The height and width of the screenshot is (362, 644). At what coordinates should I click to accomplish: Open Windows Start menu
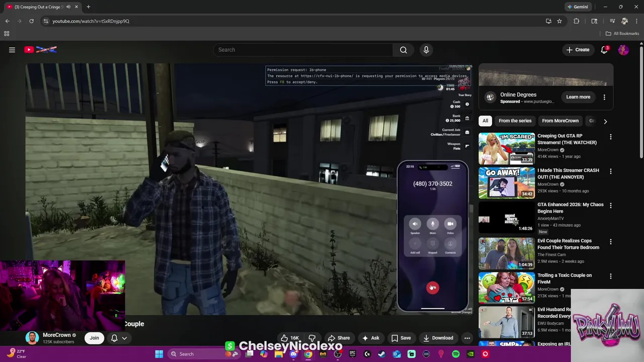(159, 354)
